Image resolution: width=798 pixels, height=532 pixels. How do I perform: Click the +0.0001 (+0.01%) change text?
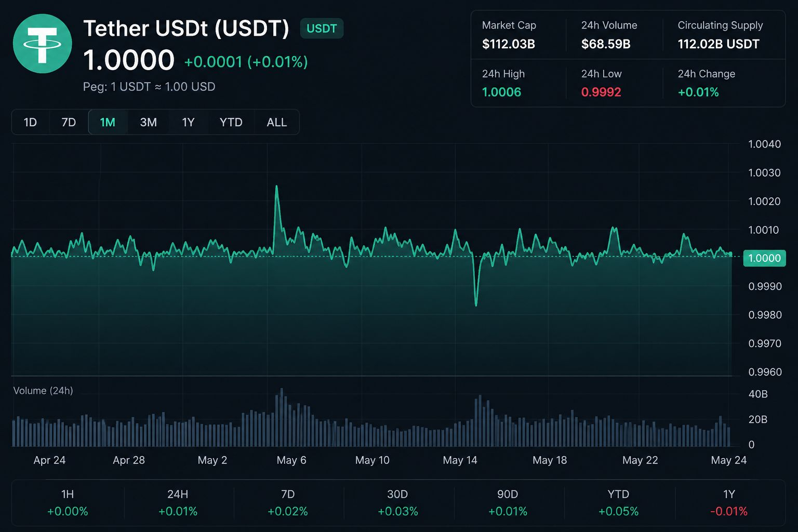click(246, 62)
